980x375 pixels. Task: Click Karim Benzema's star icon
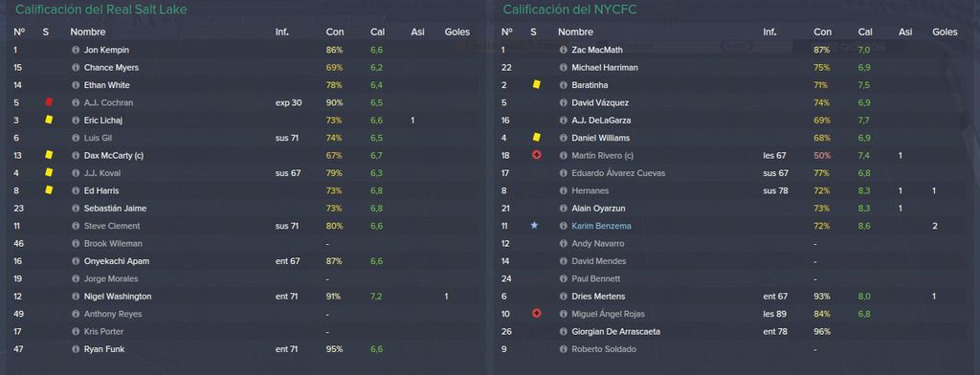[534, 226]
